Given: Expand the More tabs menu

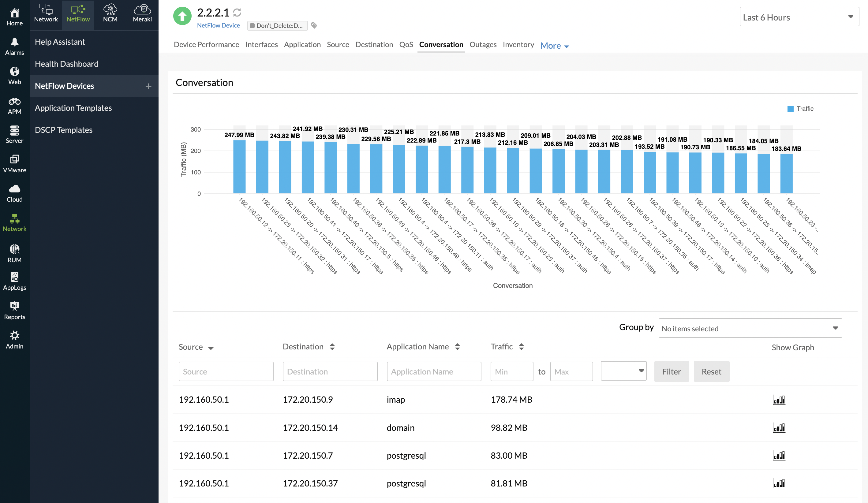Looking at the screenshot, I should (x=554, y=46).
